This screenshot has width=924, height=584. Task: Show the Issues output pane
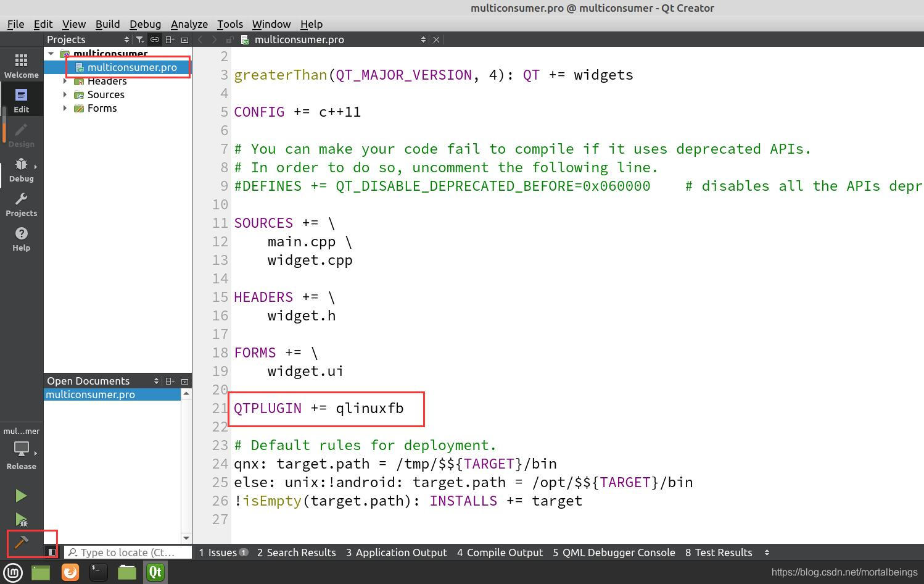pyautogui.click(x=223, y=553)
